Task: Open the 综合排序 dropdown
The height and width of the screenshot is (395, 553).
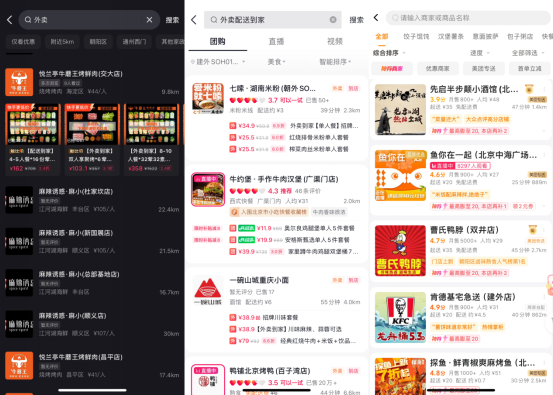Action: [389, 53]
